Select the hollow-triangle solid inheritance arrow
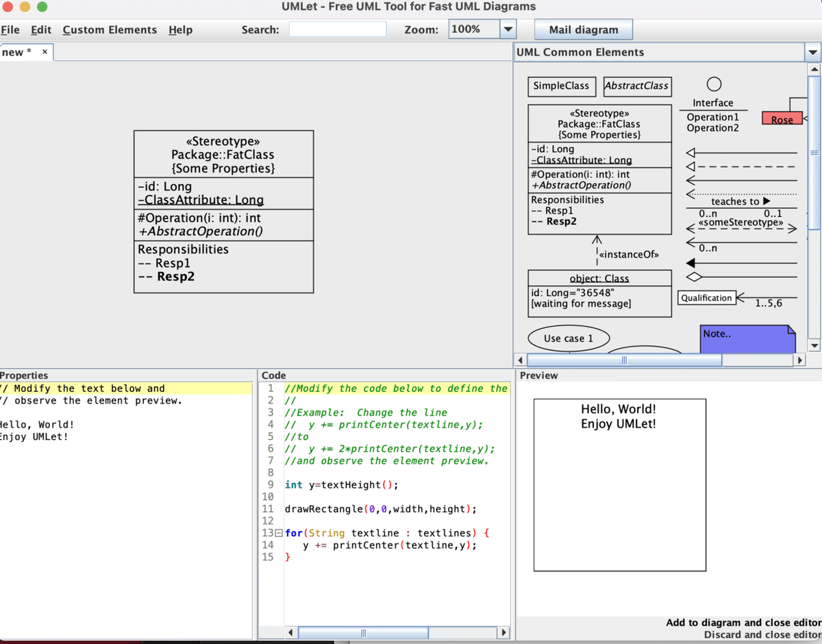Image resolution: width=822 pixels, height=644 pixels. (x=742, y=153)
